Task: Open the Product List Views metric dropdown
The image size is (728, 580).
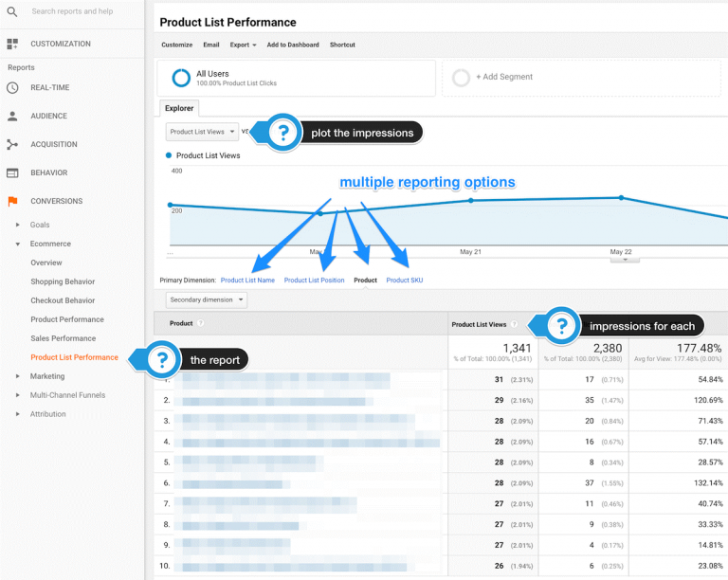Action: pos(201,132)
